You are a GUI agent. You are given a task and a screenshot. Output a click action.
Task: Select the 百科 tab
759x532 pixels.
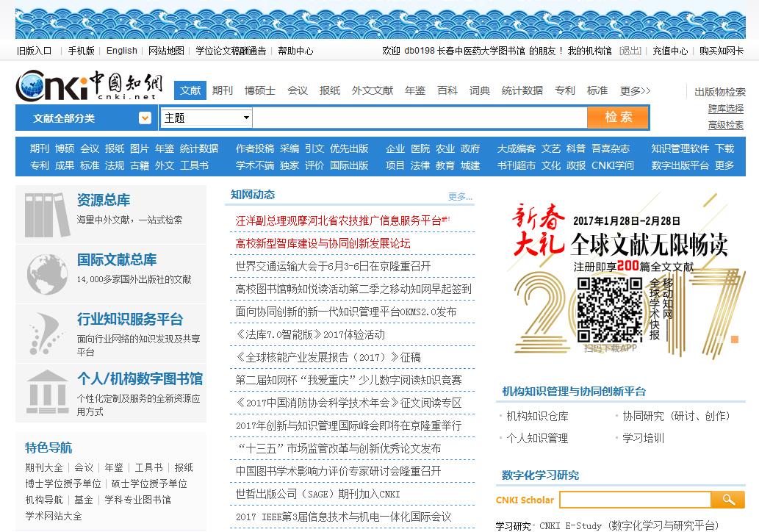click(x=447, y=90)
